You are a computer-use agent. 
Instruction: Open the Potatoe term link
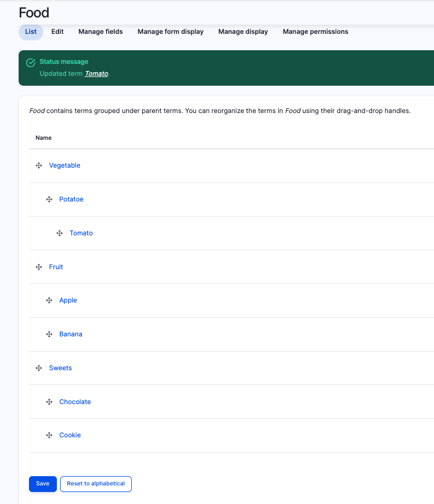(x=72, y=199)
